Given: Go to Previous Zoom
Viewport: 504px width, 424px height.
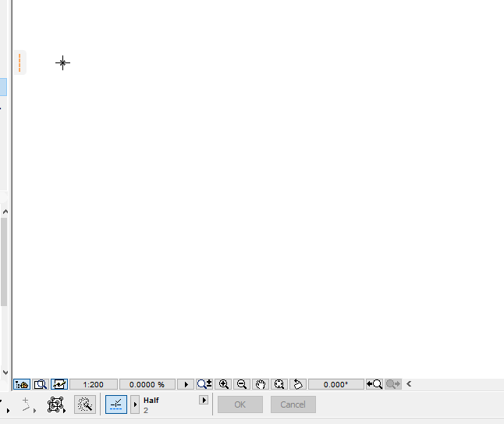Looking at the screenshot, I should (x=374, y=384).
